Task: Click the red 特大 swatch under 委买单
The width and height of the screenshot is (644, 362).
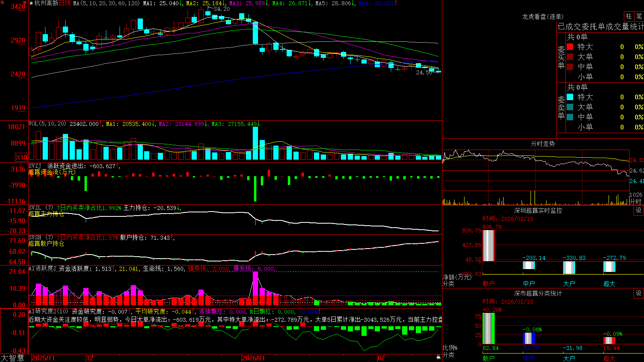Action: [570, 47]
